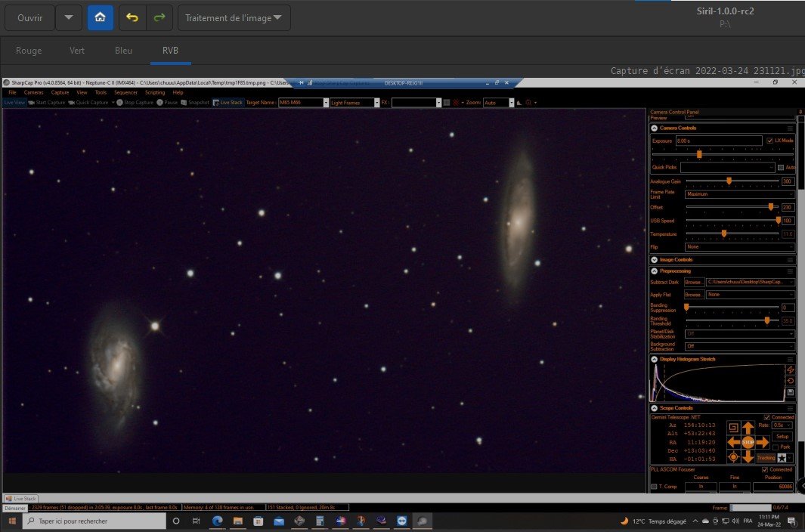
Task: Click the Live View toolbar button
Action: [14, 103]
